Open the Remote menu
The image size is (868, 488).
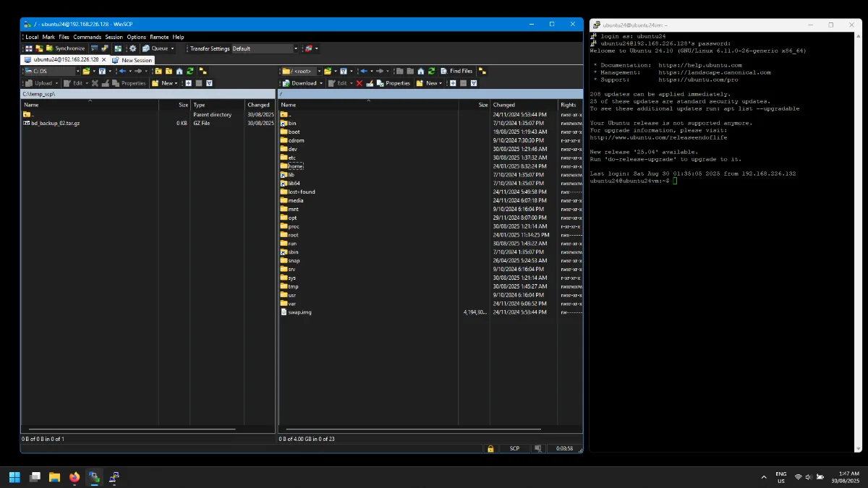click(x=159, y=37)
